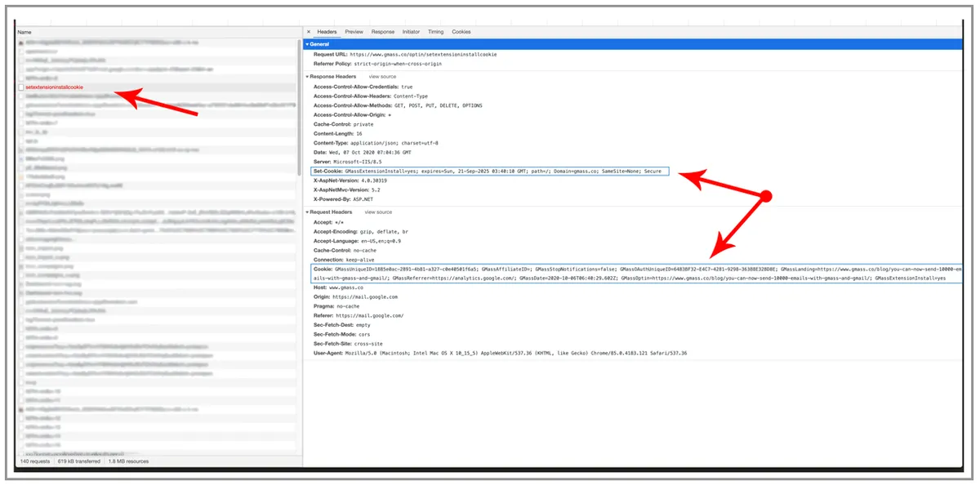Click the file icon of setextensioninstallcookie
980x490 pixels.
(20, 87)
